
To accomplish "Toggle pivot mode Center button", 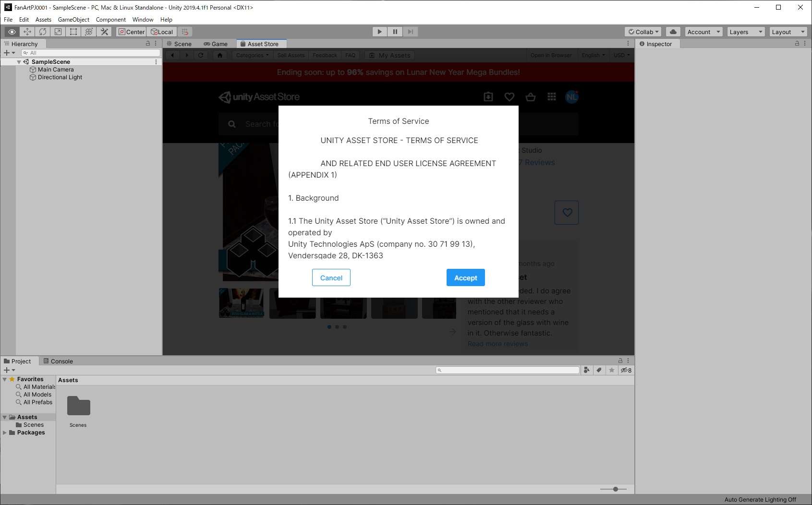I will coord(131,32).
